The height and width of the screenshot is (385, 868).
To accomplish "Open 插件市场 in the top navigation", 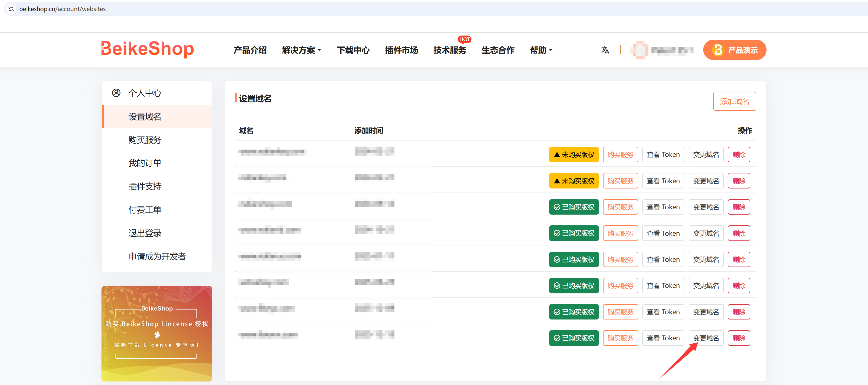I will 401,50.
